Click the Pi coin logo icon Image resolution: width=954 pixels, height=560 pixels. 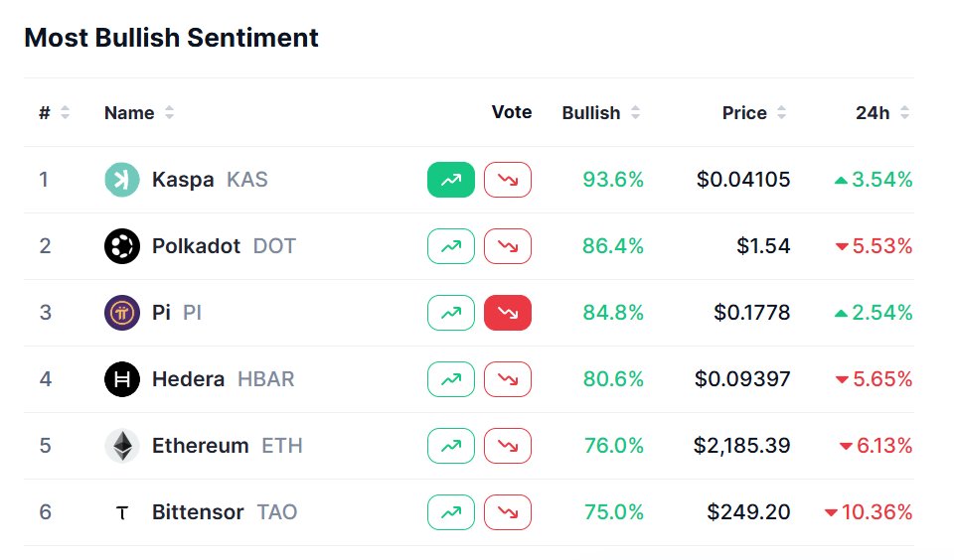(122, 313)
